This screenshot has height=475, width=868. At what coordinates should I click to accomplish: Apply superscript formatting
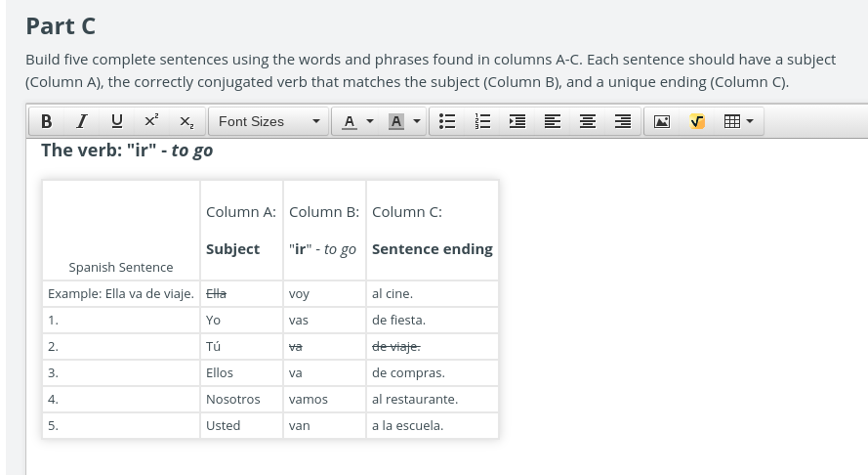pyautogui.click(x=151, y=121)
